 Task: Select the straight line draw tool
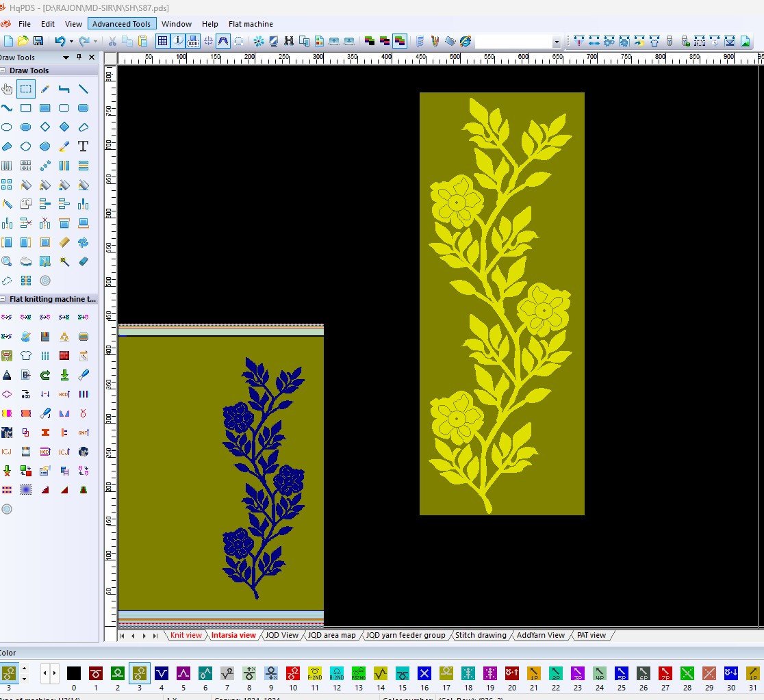click(x=83, y=89)
